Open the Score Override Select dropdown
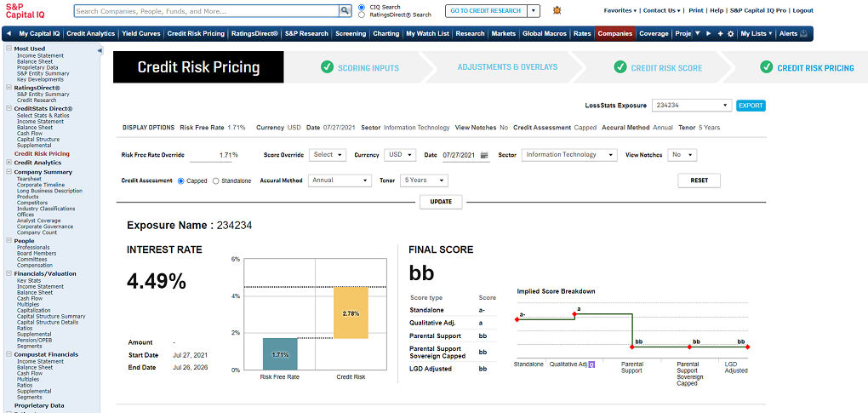 pos(328,155)
